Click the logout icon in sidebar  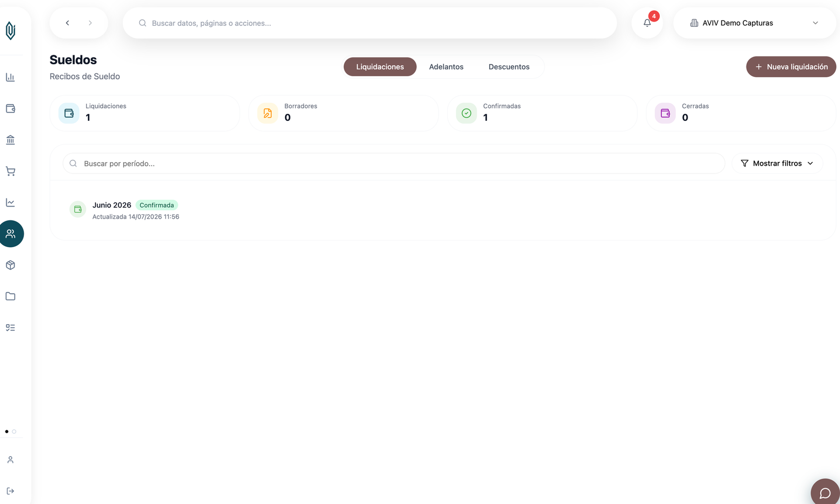point(10,491)
